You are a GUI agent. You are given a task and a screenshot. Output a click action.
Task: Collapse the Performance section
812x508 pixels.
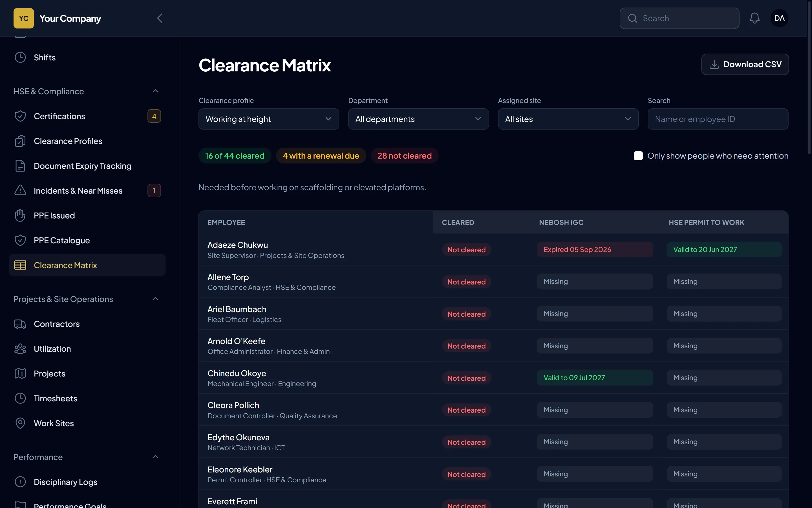click(x=155, y=457)
